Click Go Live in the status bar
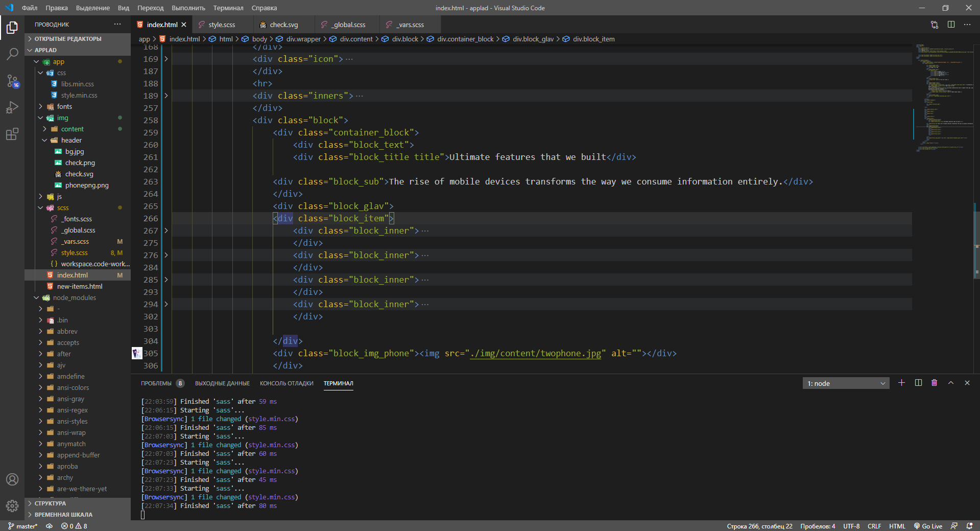The width and height of the screenshot is (980, 531). [x=928, y=526]
